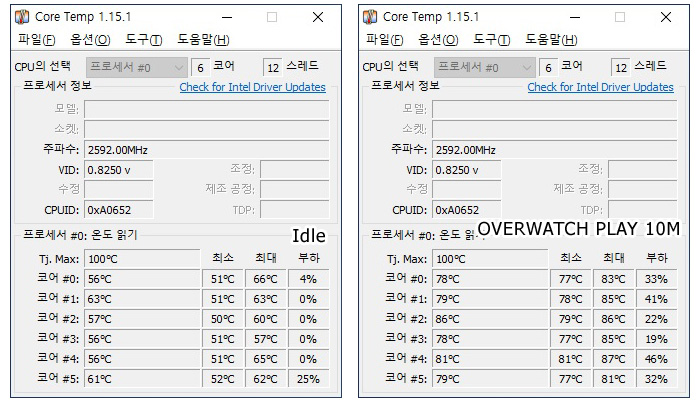Click Core Temp icon in right window title bar
This screenshot has width=700, height=400.
coord(370,17)
